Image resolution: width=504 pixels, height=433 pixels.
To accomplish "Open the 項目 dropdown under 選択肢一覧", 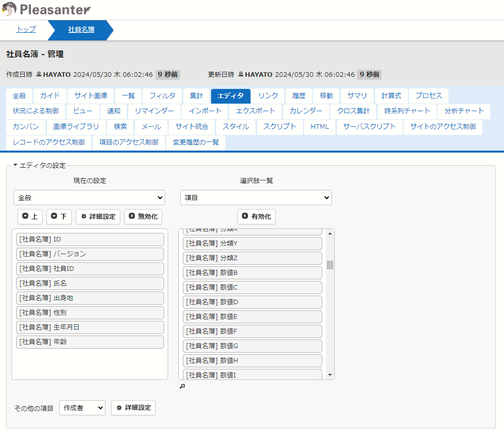I will pos(256,198).
